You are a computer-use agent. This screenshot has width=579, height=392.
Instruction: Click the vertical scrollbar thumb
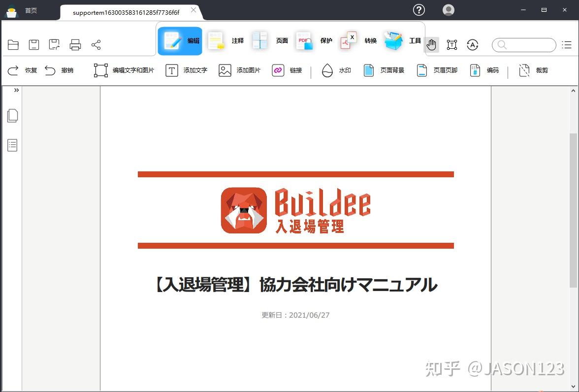pos(573,210)
